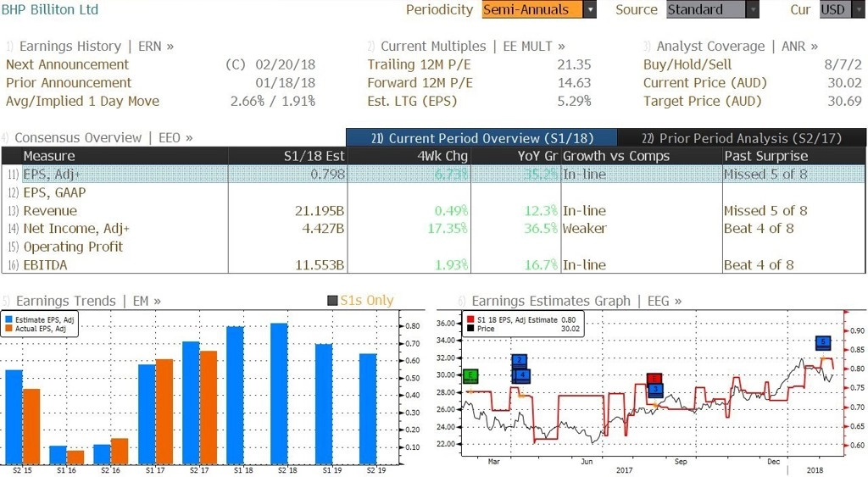868x477 pixels.
Task: Click the red E event marker near September
Action: click(655, 379)
